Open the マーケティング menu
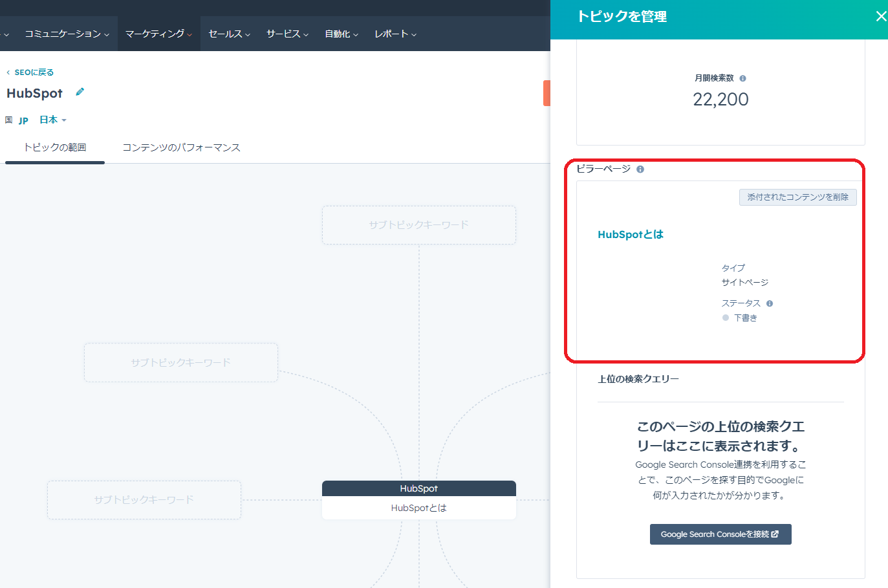Screen dimensions: 888x588 158,34
